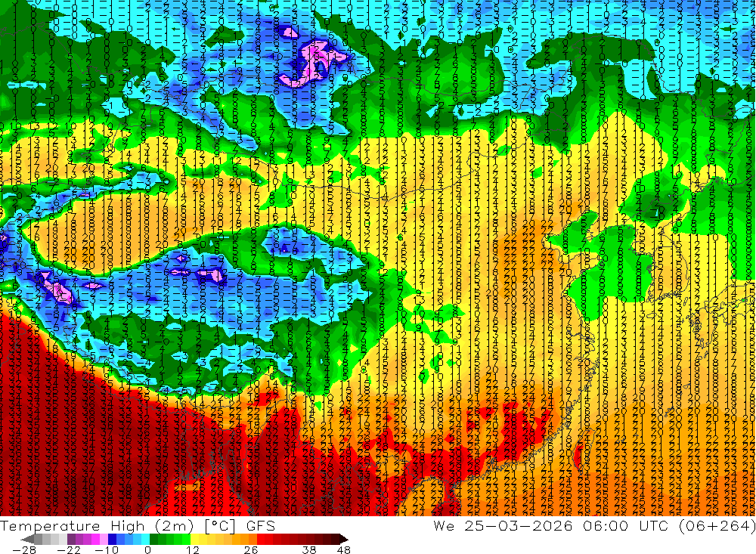Click the dark green swatch right of 0
The width and height of the screenshot is (756, 554).
(153, 539)
